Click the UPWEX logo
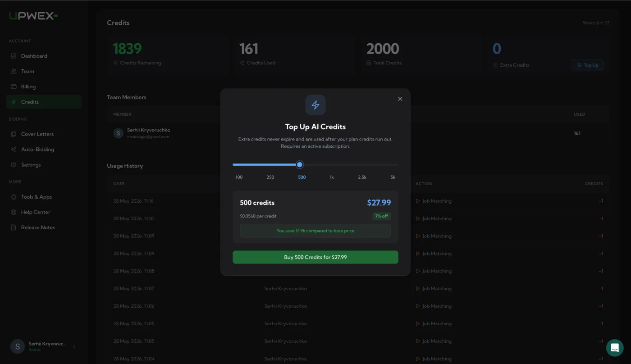631x364 pixels. point(33,16)
